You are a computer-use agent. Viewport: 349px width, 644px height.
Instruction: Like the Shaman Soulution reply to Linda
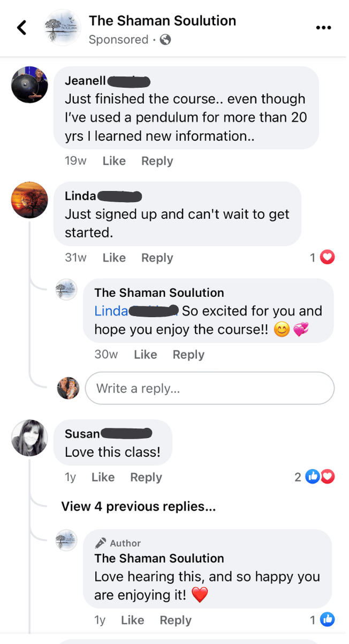145,355
